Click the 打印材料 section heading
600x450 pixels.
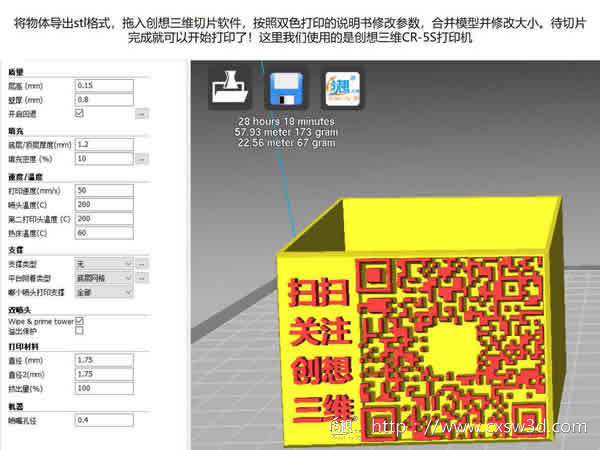(x=23, y=347)
